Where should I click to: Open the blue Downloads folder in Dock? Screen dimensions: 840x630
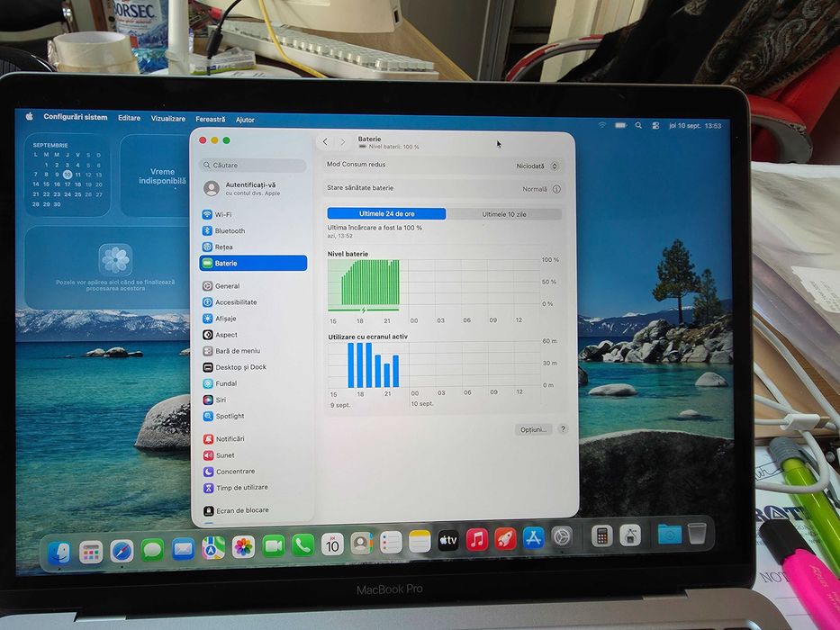pos(670,534)
